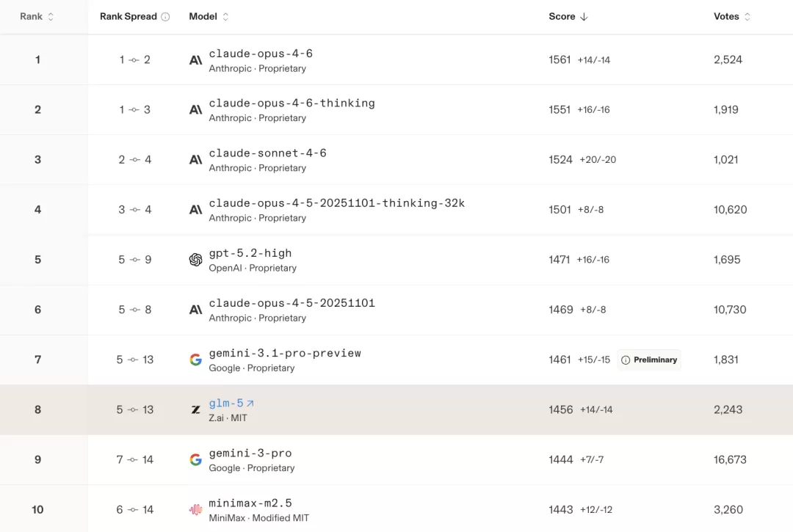Toggle the sort arrows on Model column
The height and width of the screenshot is (532, 793).
click(x=225, y=17)
